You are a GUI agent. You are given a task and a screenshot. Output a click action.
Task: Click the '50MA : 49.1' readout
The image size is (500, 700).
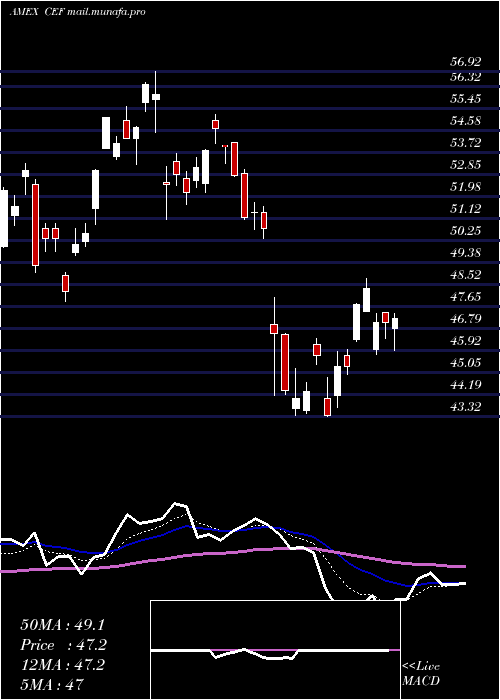(63, 625)
